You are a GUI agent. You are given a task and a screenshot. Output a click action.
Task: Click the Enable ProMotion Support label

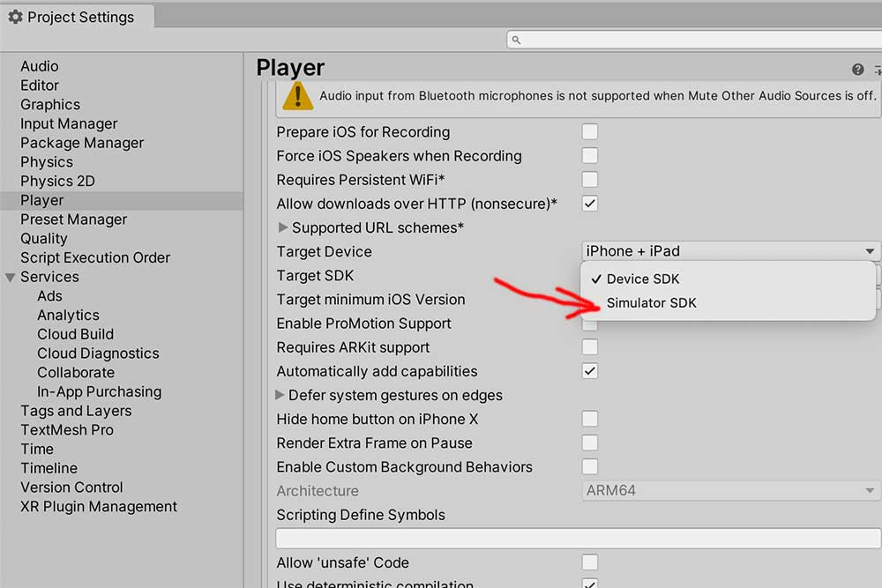364,324
